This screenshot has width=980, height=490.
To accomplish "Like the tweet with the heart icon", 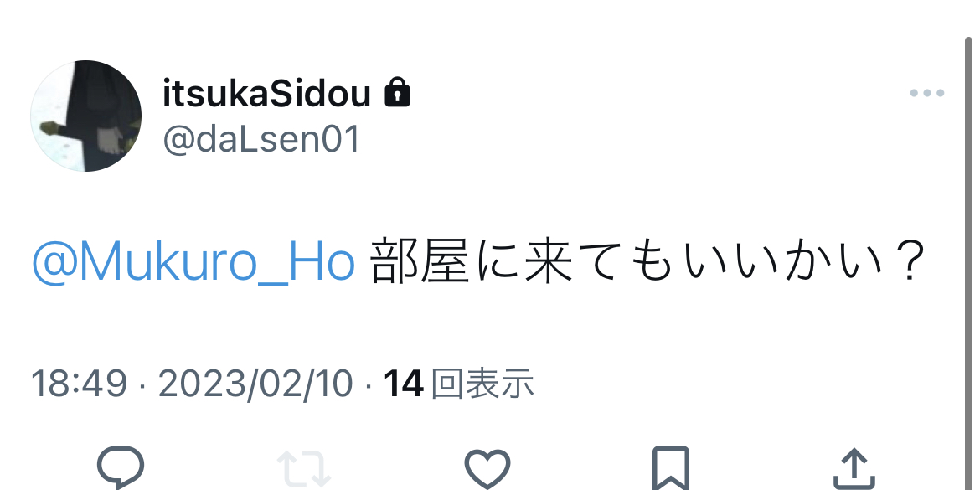I will [x=487, y=469].
